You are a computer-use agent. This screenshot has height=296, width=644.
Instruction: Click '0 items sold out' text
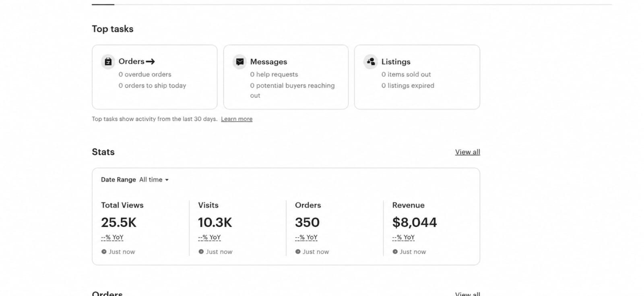click(406, 75)
